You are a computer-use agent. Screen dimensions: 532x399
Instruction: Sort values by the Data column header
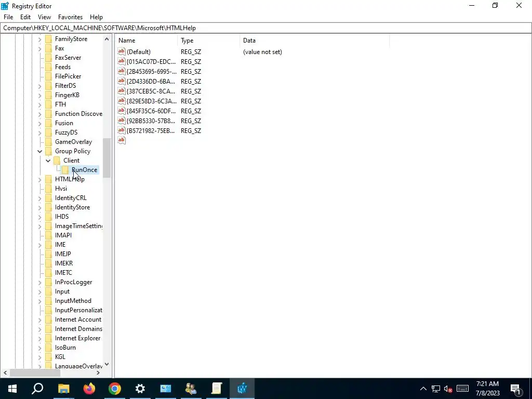coord(314,41)
